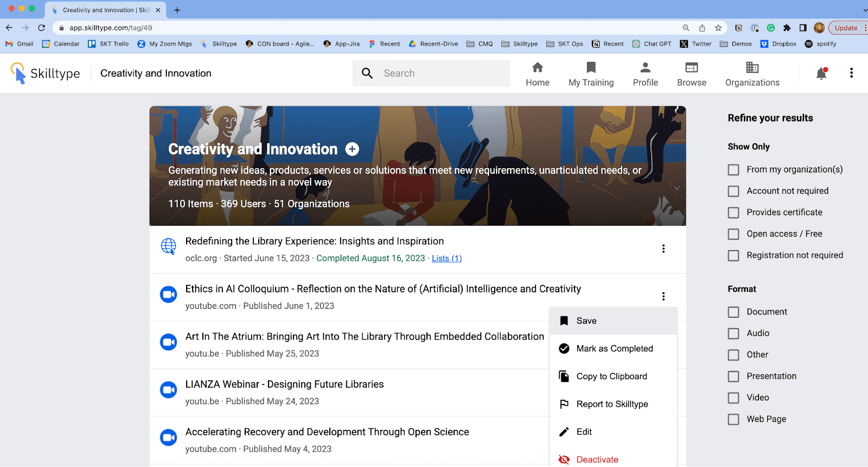The image size is (868, 467).
Task: Open the Skilltype header three-dot menu
Action: (851, 73)
